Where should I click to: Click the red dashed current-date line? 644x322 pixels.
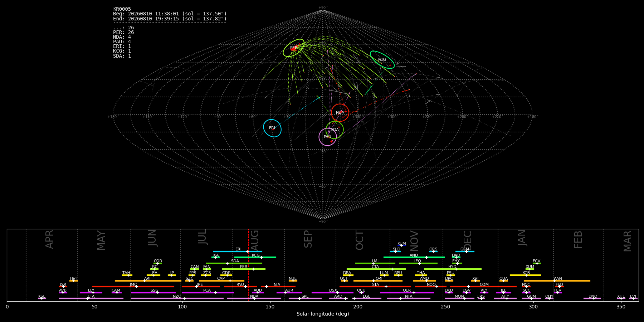(249, 265)
